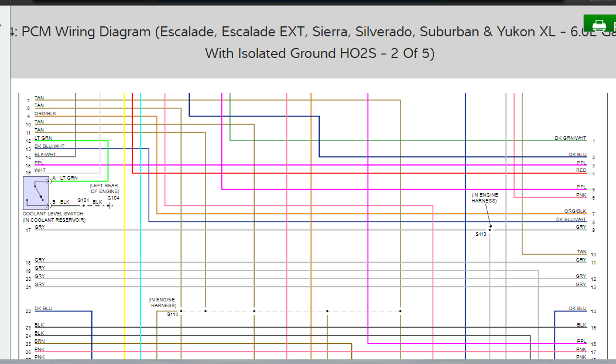Click 'BLK' label at switch terminal B
The height and width of the screenshot is (364, 616).
click(65, 202)
